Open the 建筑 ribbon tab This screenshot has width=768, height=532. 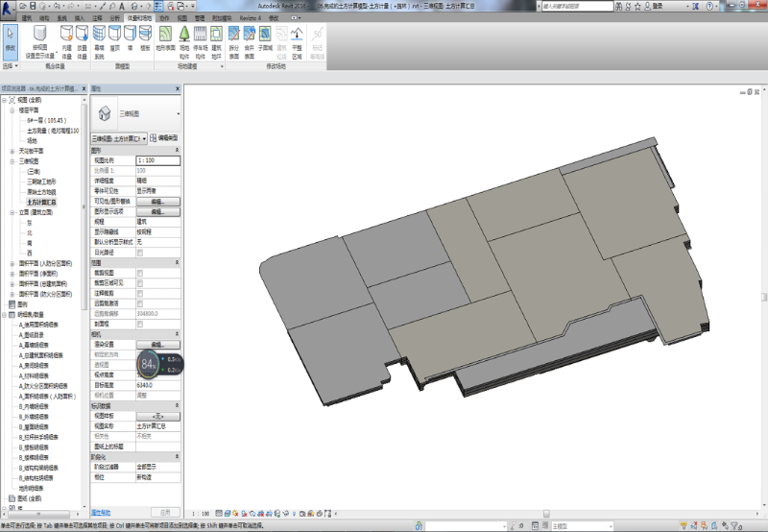(x=27, y=18)
